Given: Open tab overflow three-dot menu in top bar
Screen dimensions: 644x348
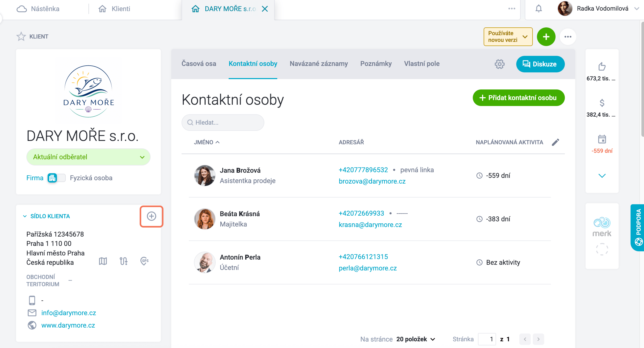Looking at the screenshot, I should [x=512, y=9].
